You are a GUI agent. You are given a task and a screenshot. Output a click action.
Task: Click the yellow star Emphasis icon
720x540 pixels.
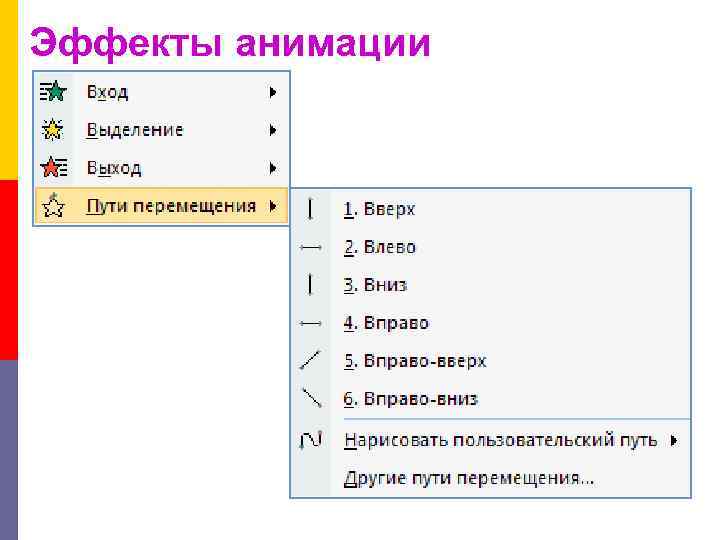(x=53, y=129)
